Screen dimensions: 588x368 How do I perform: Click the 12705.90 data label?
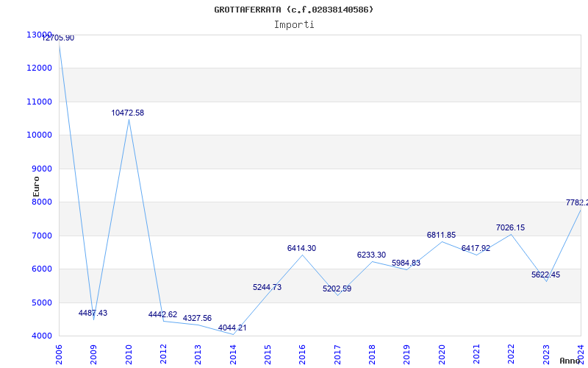(x=58, y=38)
